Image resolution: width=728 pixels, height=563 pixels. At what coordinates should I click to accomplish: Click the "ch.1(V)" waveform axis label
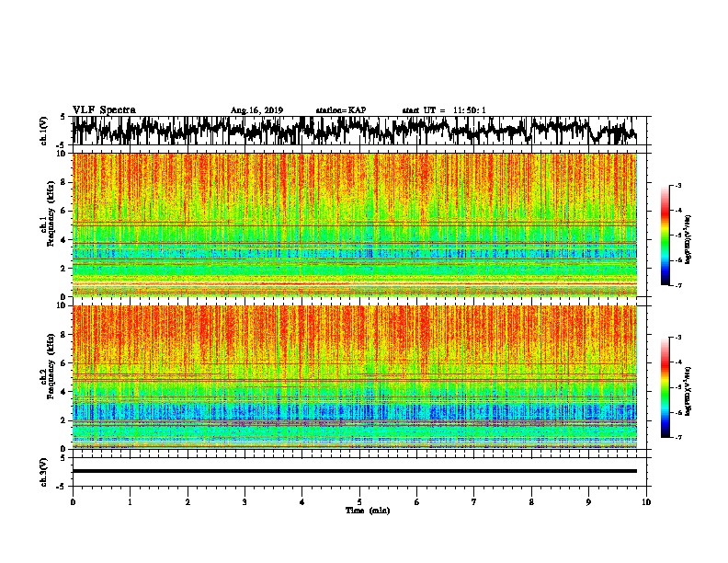[44, 131]
